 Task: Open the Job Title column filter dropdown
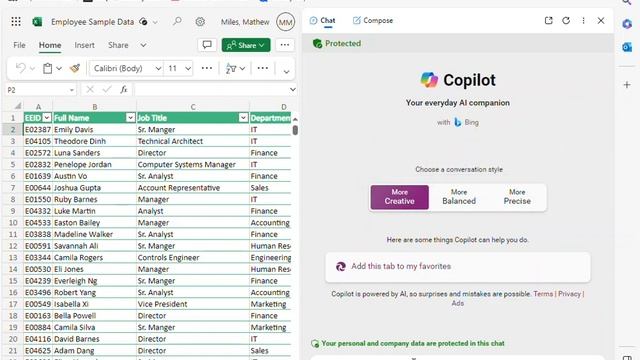point(243,118)
